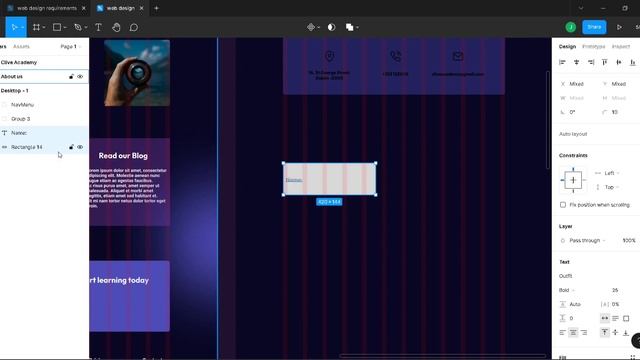The width and height of the screenshot is (640, 360).
Task: Click the Use as mask icon
Action: [331, 27]
